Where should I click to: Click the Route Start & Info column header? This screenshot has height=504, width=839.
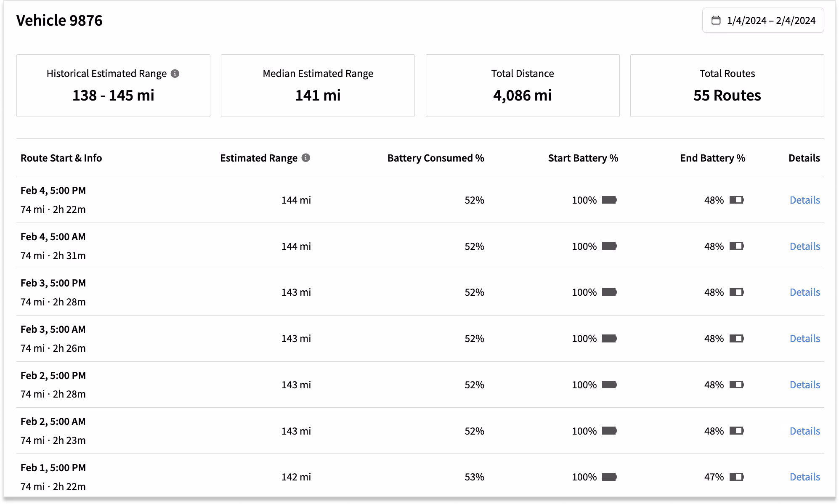(61, 158)
